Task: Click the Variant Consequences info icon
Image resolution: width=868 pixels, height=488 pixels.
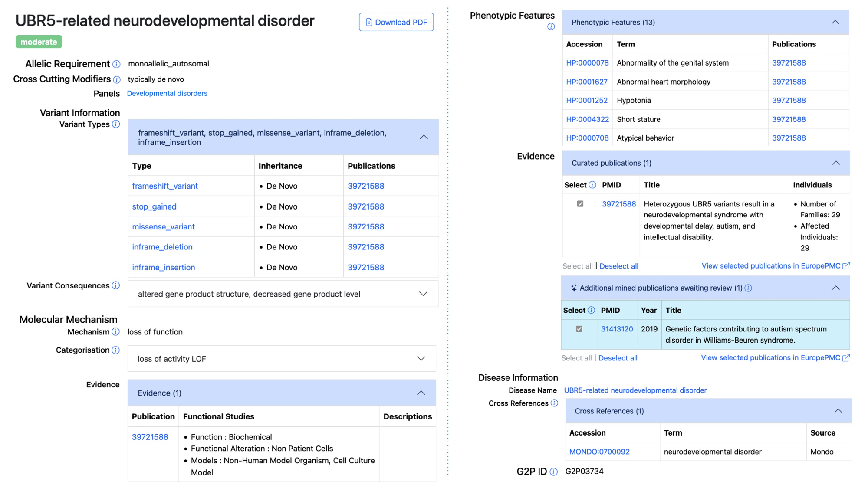Action: click(x=116, y=285)
